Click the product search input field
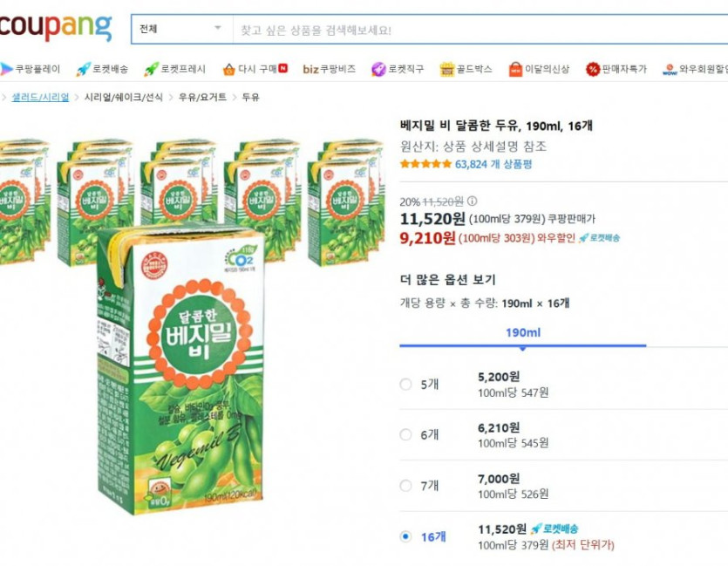 coord(480,30)
